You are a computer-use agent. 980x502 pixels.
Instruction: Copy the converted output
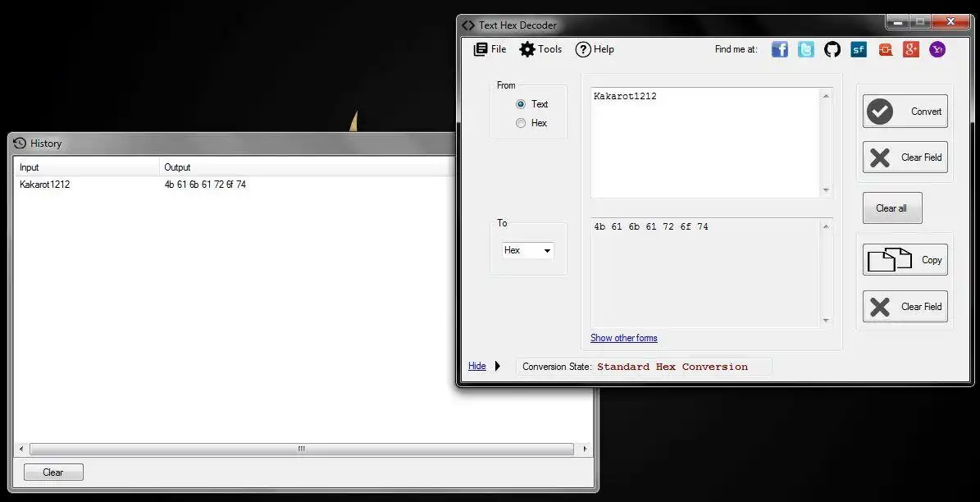pyautogui.click(x=905, y=259)
